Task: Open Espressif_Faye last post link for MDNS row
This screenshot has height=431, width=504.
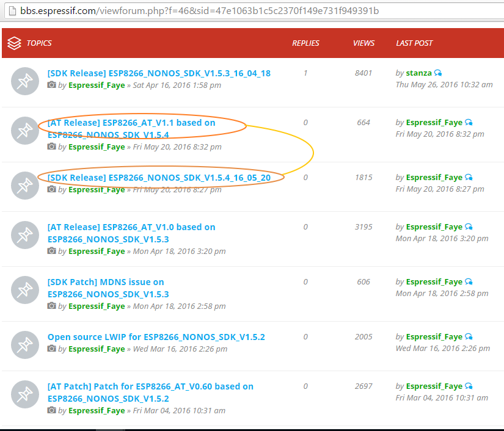Action: coord(434,282)
